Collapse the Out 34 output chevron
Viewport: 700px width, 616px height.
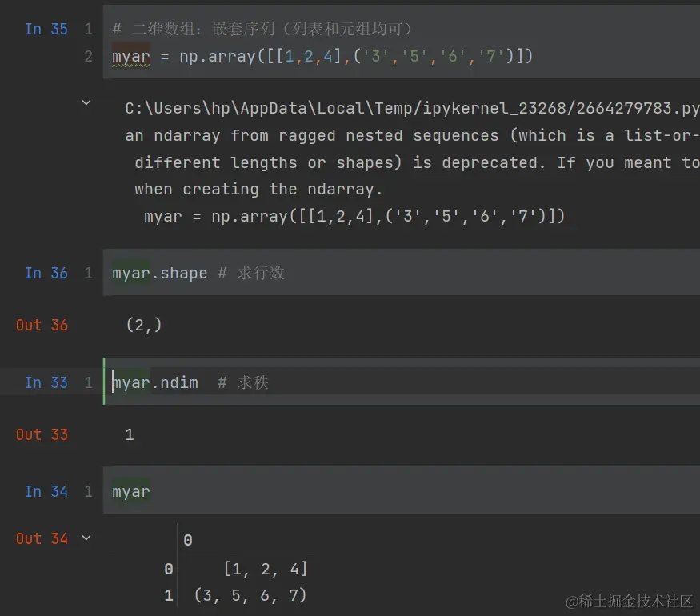tap(86, 538)
